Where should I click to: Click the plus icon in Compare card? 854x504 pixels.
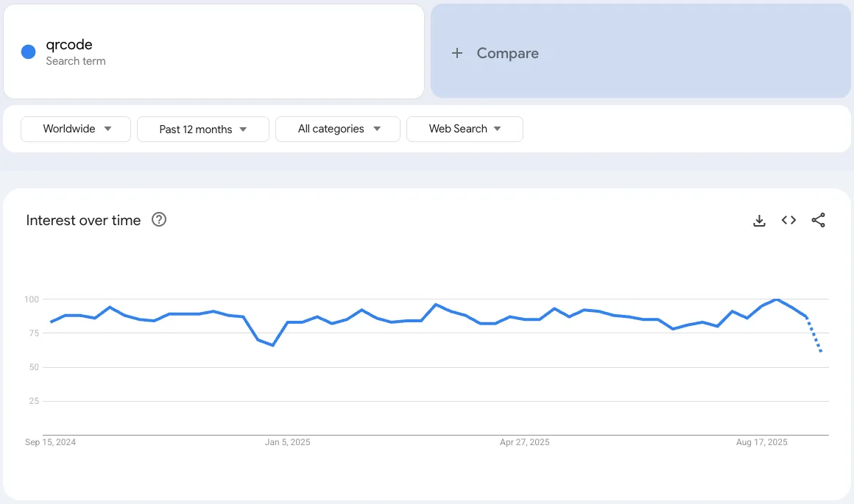[457, 53]
